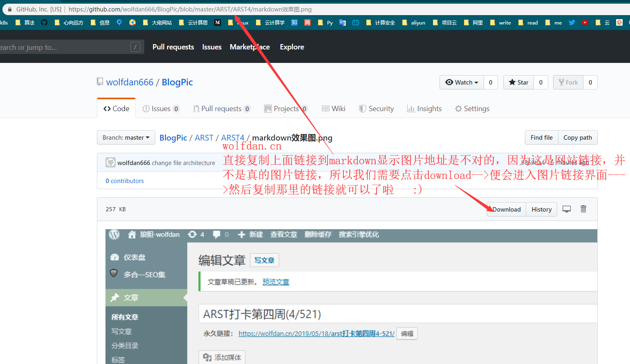The image size is (630, 364).
Task: Go to ARST folder in breadcrumb
Action: [x=204, y=138]
